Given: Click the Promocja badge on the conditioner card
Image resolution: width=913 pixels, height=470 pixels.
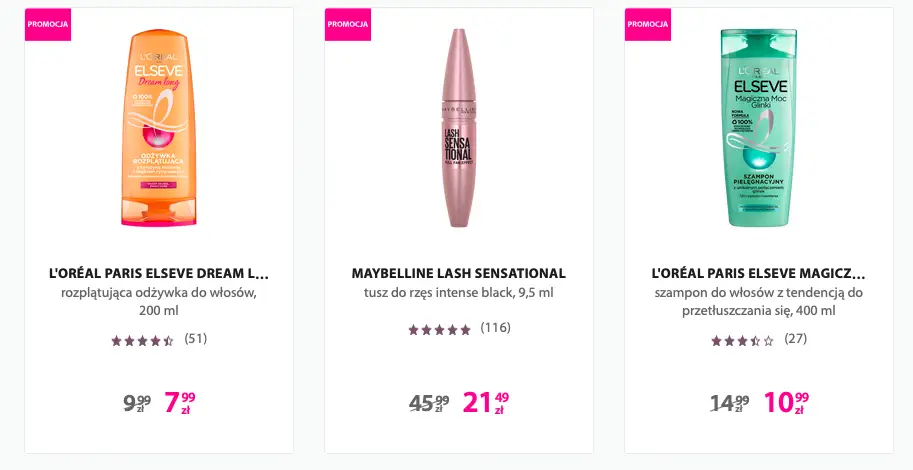Looking at the screenshot, I should (48, 24).
